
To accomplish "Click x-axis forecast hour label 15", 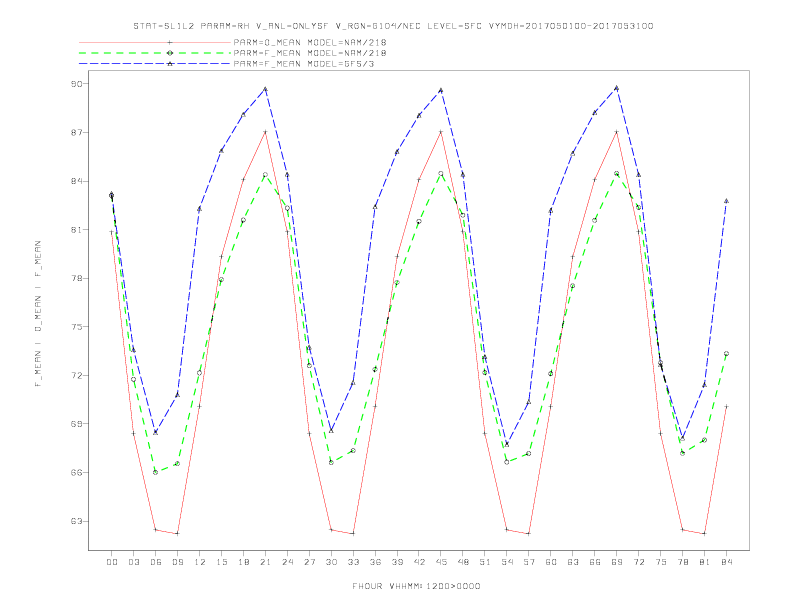I will 222,562.
